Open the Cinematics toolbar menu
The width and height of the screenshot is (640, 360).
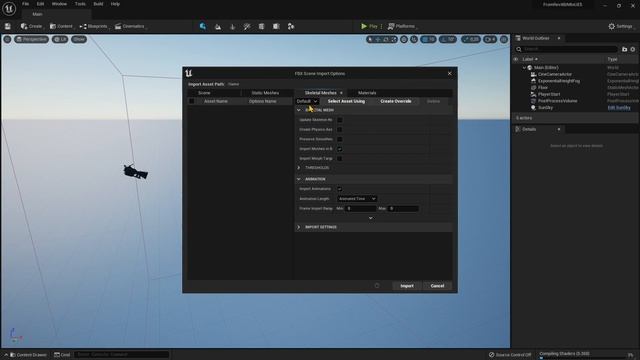tap(130, 26)
